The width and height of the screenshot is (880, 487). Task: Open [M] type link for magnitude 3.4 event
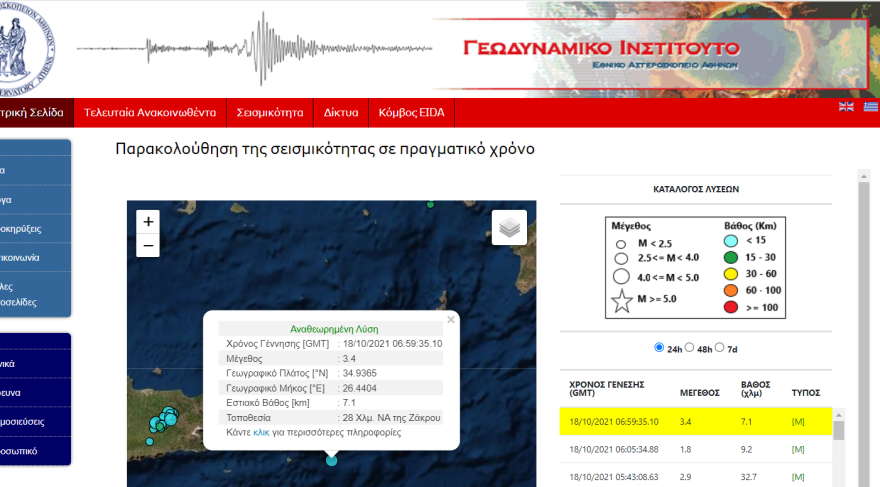click(798, 422)
